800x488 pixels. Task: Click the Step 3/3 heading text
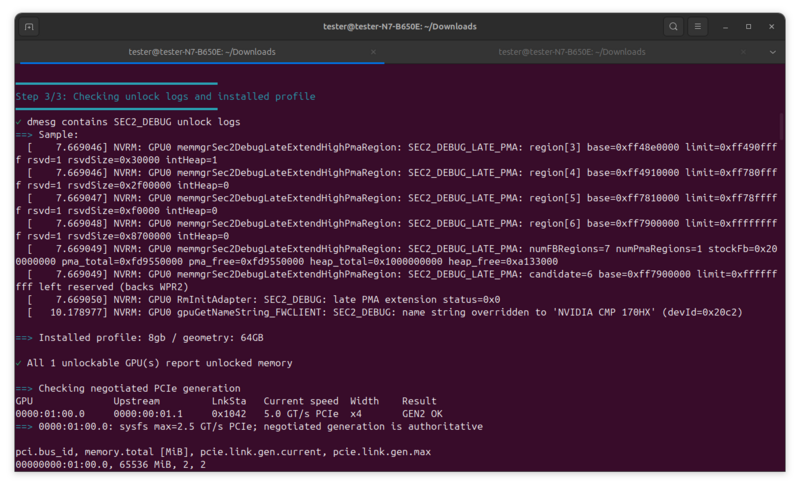(165, 96)
